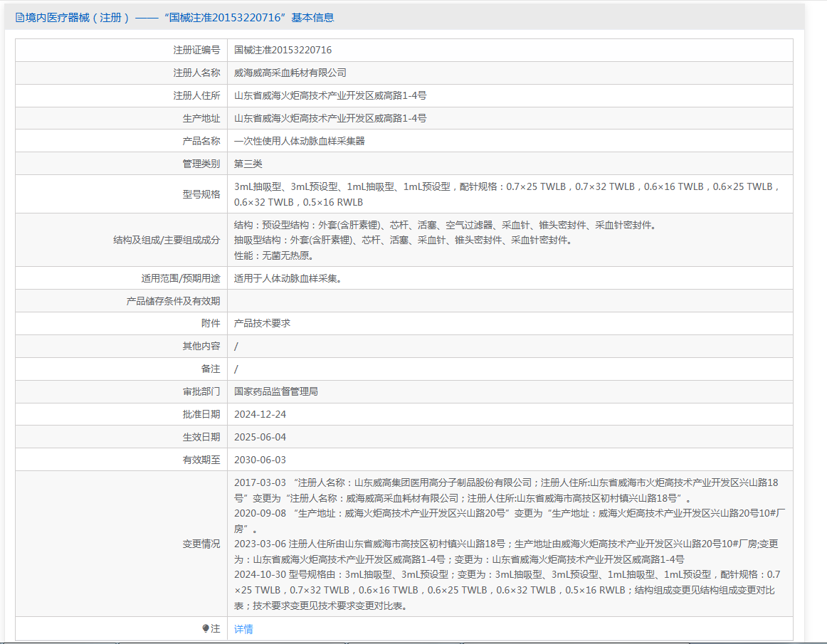Screen dimensions: 827x644
Task: Select the 第三类 management category value
Action: point(248,164)
